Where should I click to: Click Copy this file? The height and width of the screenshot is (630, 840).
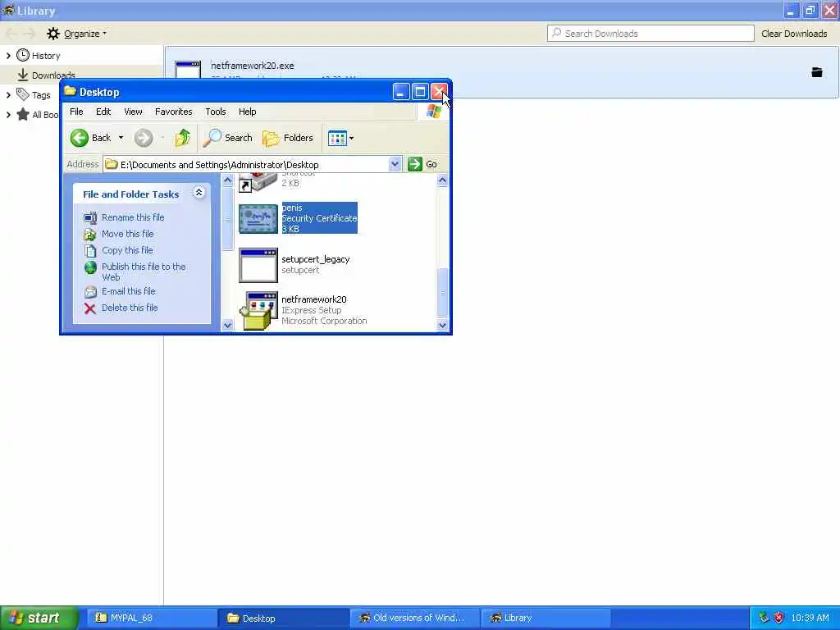[127, 250]
